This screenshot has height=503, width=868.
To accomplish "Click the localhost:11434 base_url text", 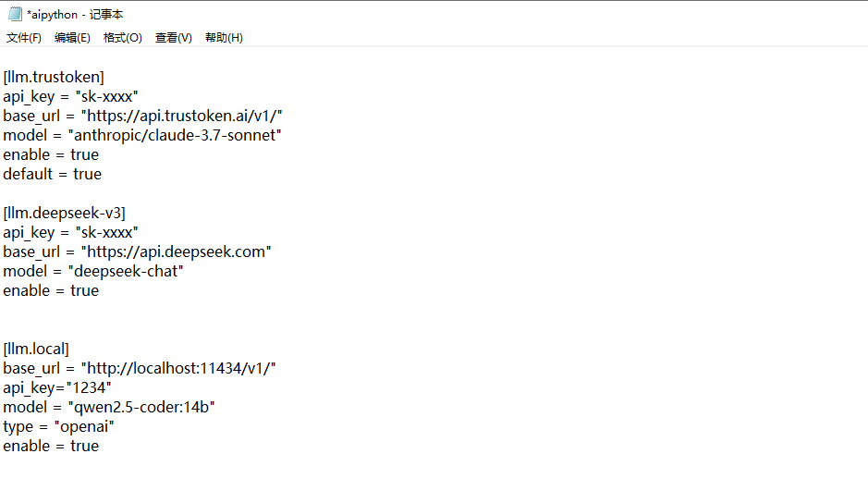I will tap(178, 368).
